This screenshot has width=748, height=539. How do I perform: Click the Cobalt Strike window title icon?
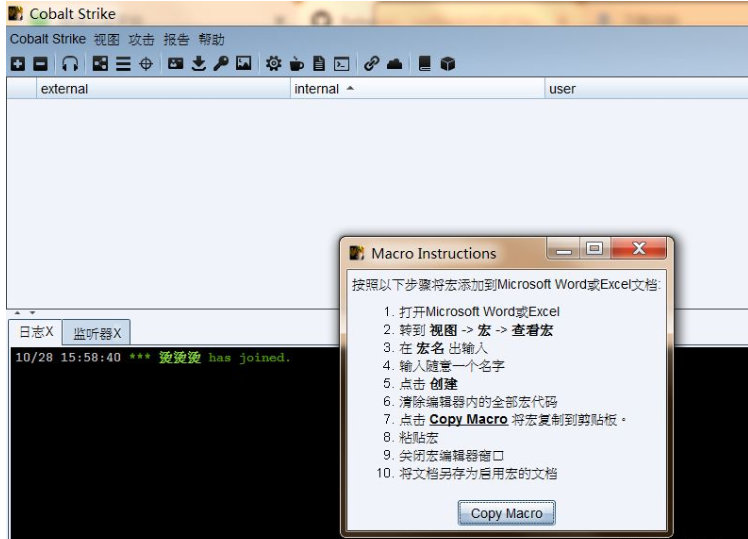(15, 13)
